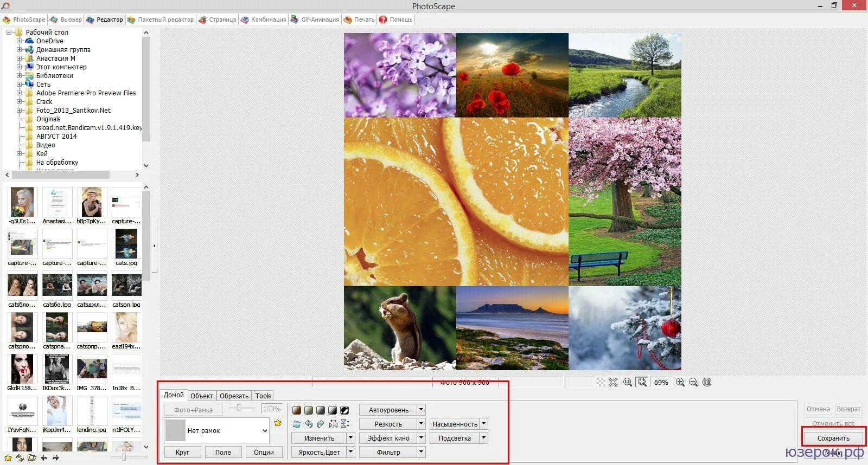The width and height of the screenshot is (868, 465).
Task: Click the Круг button
Action: [x=183, y=452]
